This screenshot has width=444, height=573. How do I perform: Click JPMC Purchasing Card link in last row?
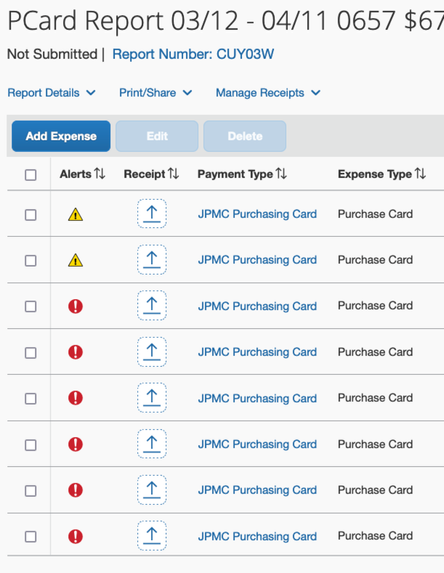coord(257,536)
